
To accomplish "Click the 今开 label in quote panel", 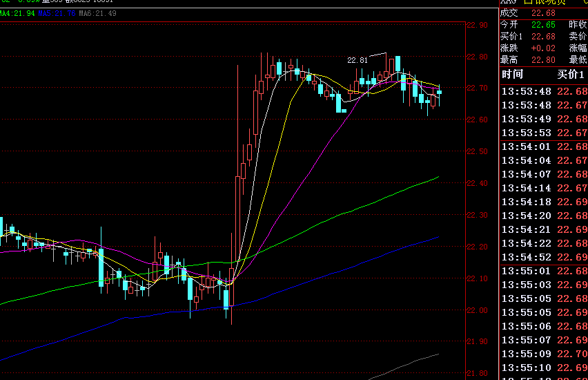I will 509,24.
